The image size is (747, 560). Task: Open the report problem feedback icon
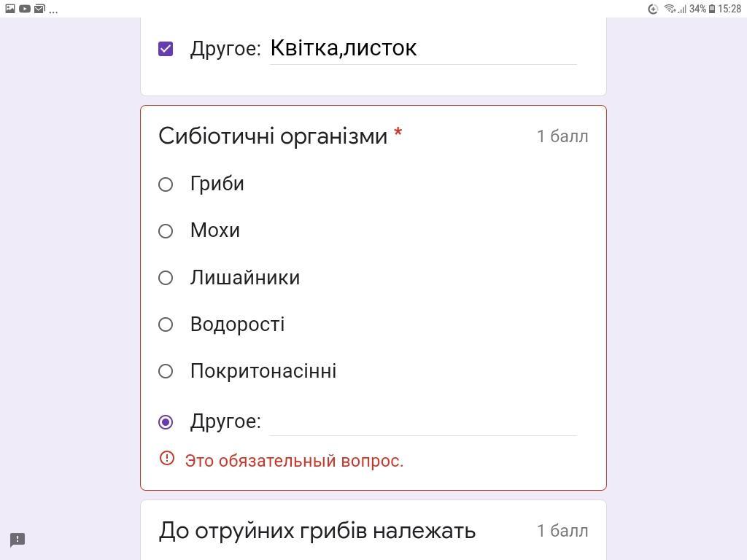click(18, 540)
